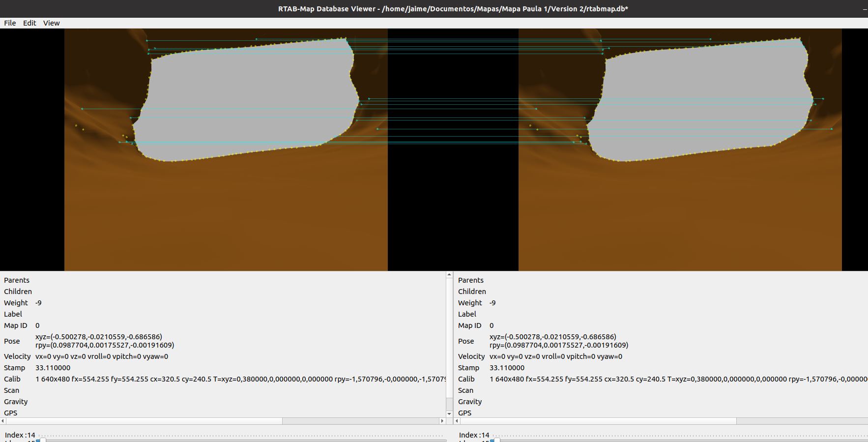Click right panel horizontal scroll-left arrow
Viewport: 868px width, 442px height.
pos(457,421)
